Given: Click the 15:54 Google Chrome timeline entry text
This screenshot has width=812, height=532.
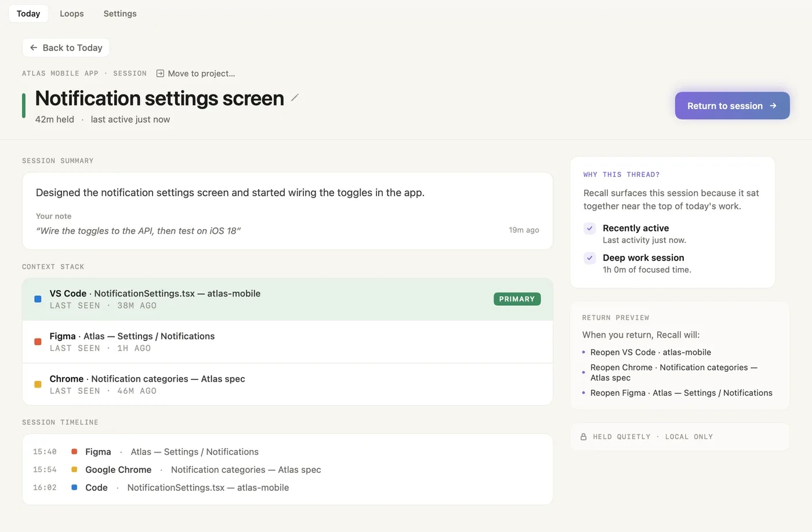Looking at the screenshot, I should point(203,470).
